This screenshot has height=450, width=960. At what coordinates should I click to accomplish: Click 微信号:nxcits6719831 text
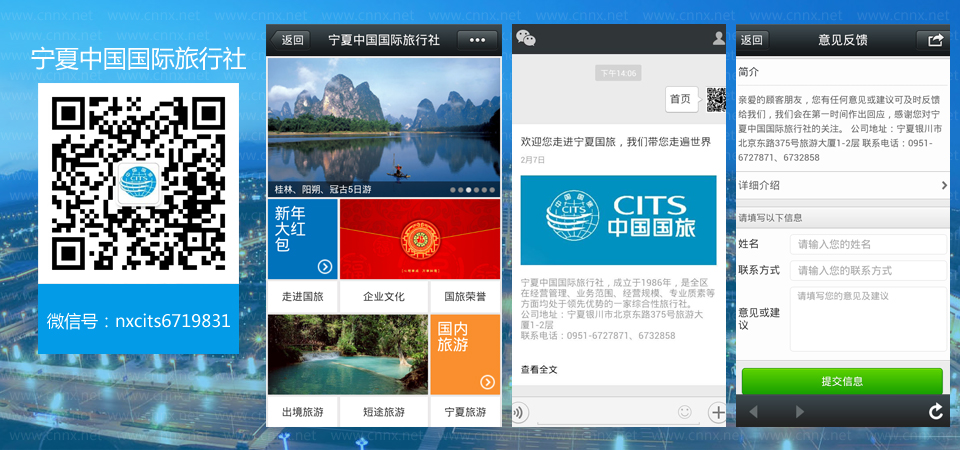coord(138,321)
